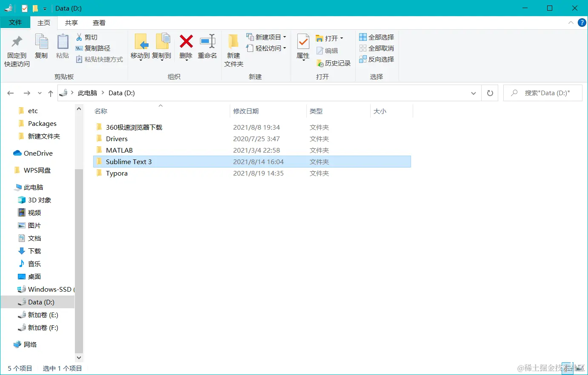
Task: Switch to the Home ribbon tab
Action: point(44,23)
